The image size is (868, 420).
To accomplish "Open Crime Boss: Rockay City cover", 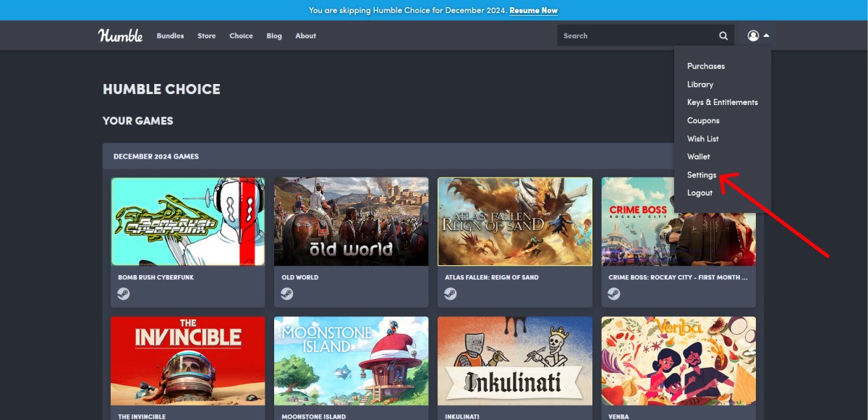I will coord(678,222).
